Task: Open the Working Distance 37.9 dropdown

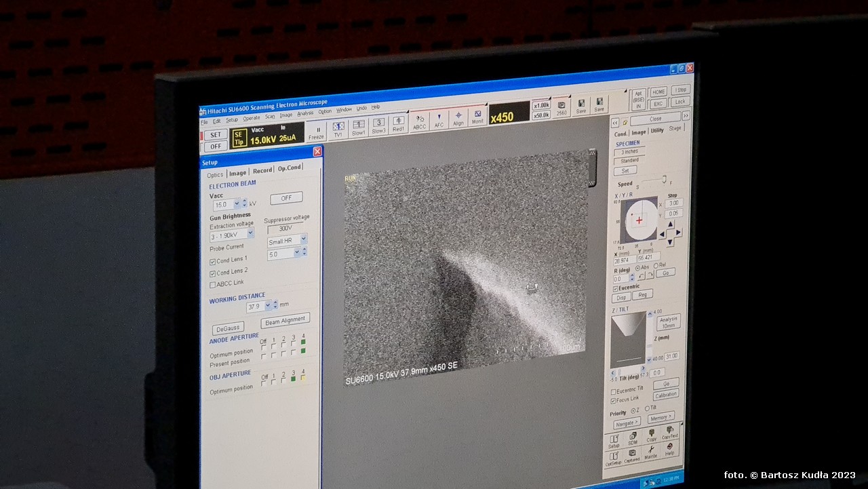Action: 267,305
